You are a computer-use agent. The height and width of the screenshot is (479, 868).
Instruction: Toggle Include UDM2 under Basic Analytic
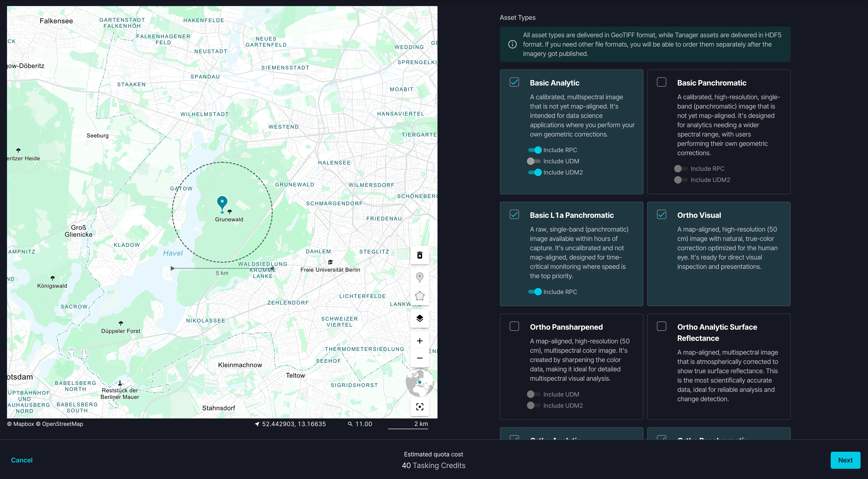[x=535, y=172]
